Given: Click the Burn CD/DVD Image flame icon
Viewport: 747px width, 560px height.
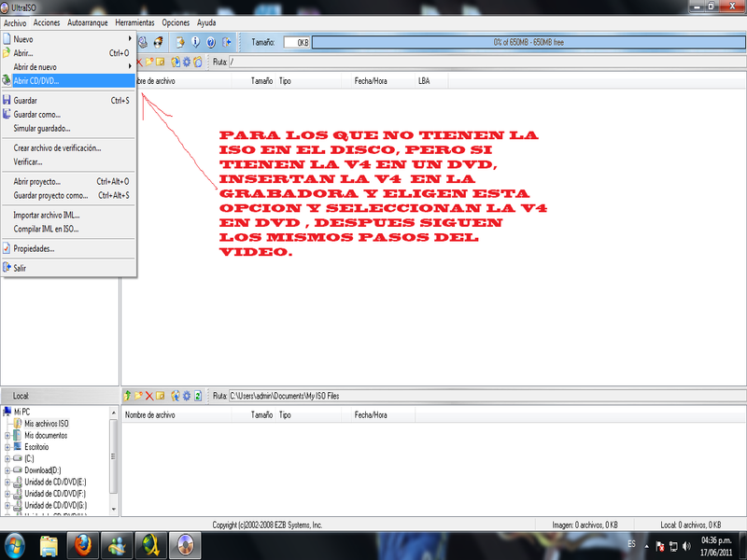Looking at the screenshot, I should click(158, 42).
